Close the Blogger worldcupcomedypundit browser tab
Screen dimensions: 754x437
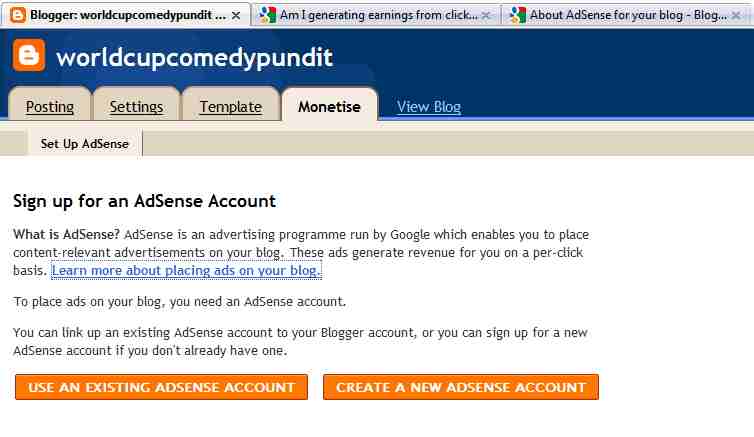[x=236, y=15]
